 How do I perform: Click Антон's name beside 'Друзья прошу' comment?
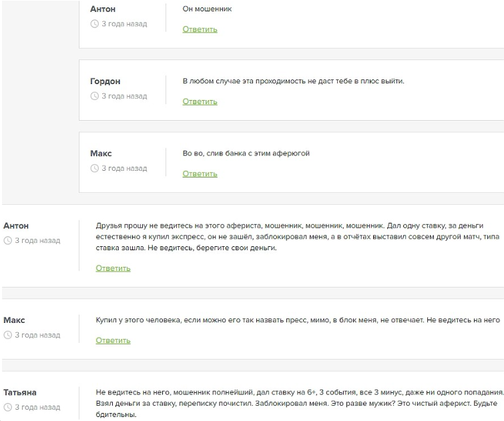[16, 226]
